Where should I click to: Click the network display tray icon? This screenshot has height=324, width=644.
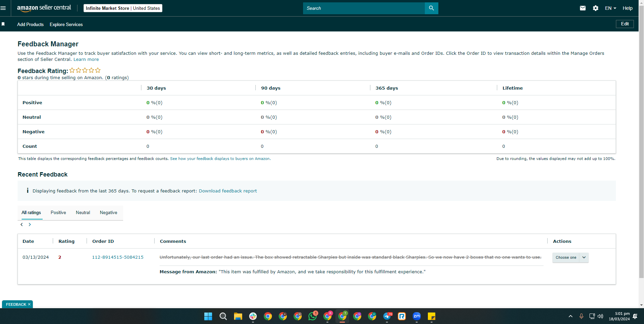[592, 316]
